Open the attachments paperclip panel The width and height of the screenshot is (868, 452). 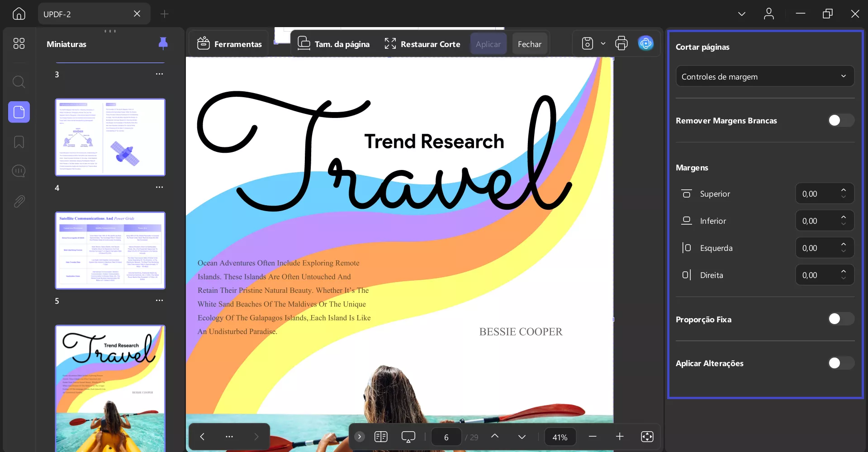pyautogui.click(x=19, y=201)
